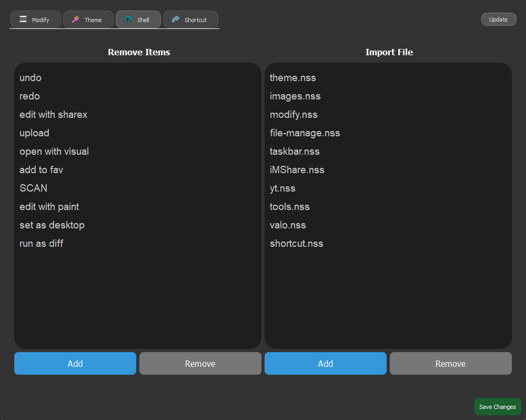Select modify.nss file entry

pos(388,115)
